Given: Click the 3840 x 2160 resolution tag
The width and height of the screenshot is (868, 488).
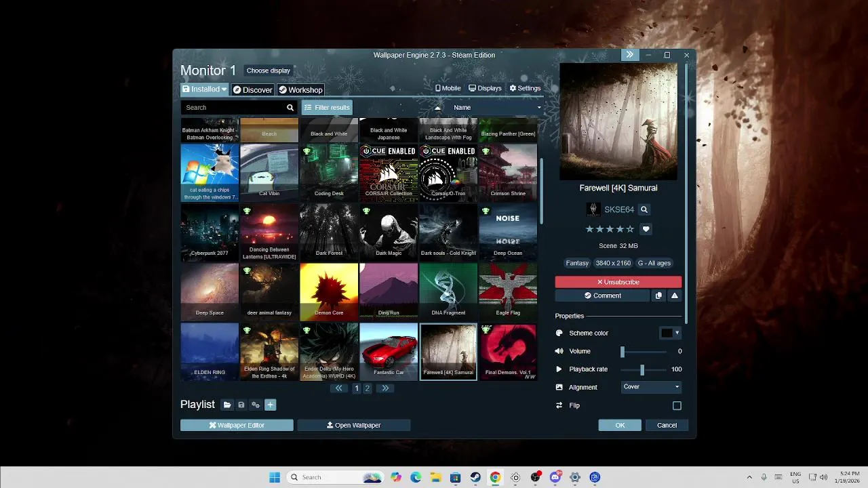Looking at the screenshot, I should coord(613,263).
